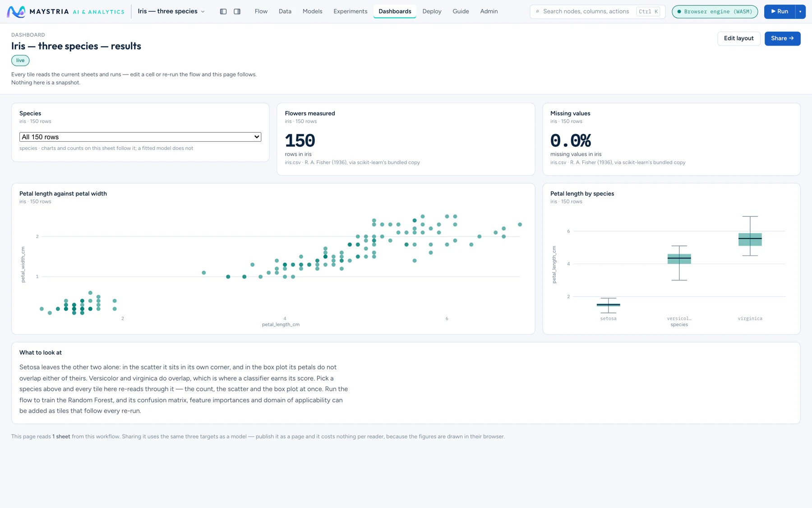Image resolution: width=812 pixels, height=508 pixels.
Task: Click the Missing values tile title
Action: [570, 113]
